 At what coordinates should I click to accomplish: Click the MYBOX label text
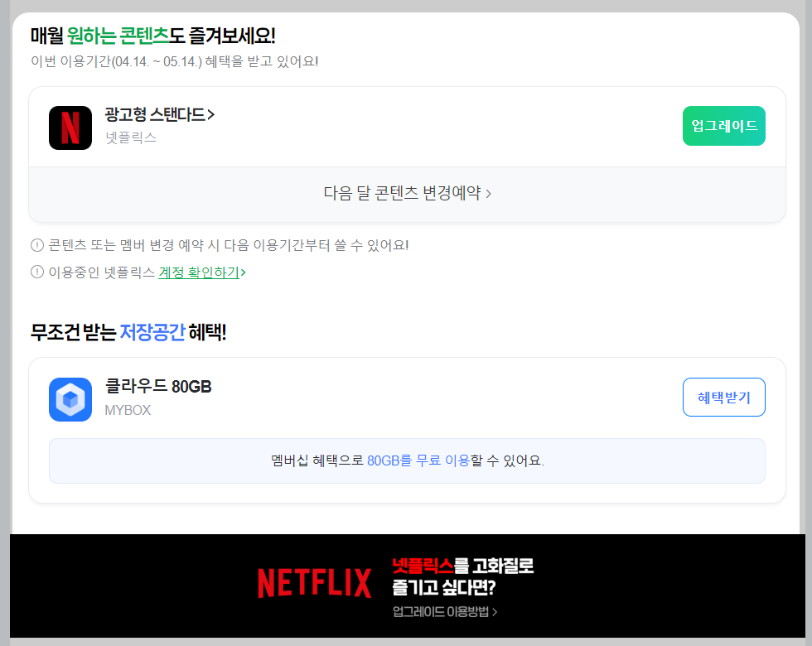pyautogui.click(x=128, y=411)
